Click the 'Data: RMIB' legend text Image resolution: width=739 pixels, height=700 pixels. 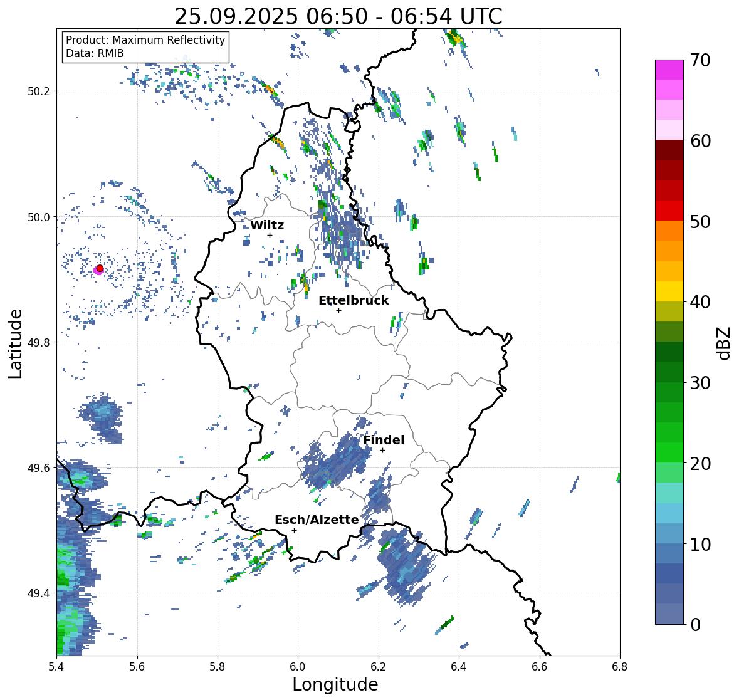click(95, 53)
